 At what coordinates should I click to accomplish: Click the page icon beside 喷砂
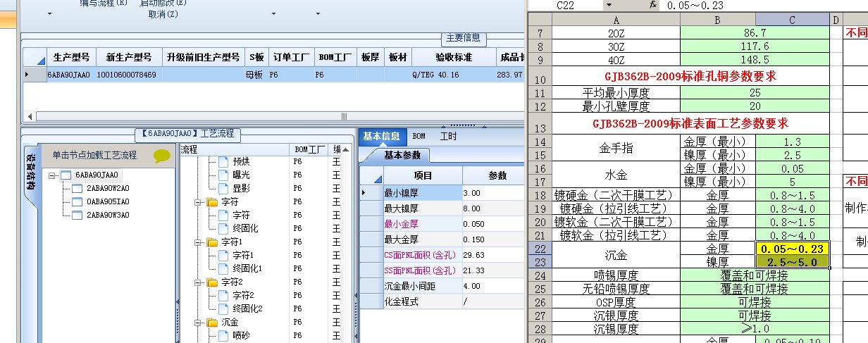click(x=223, y=336)
